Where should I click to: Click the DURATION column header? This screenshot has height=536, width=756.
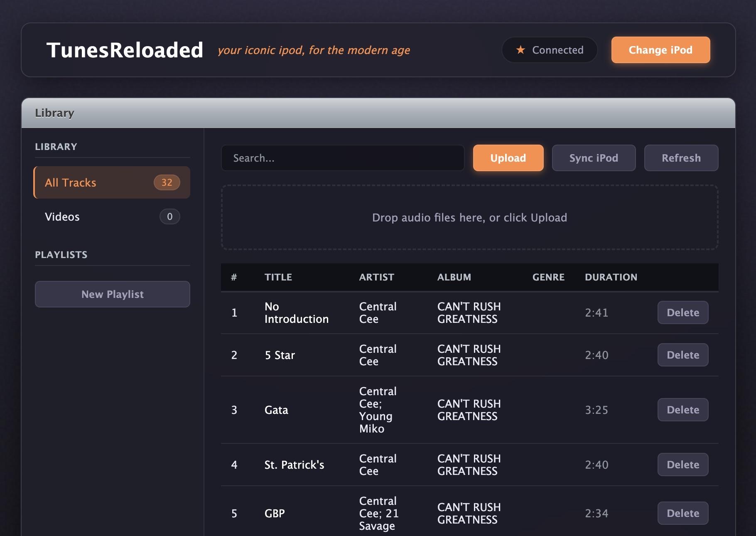(611, 277)
